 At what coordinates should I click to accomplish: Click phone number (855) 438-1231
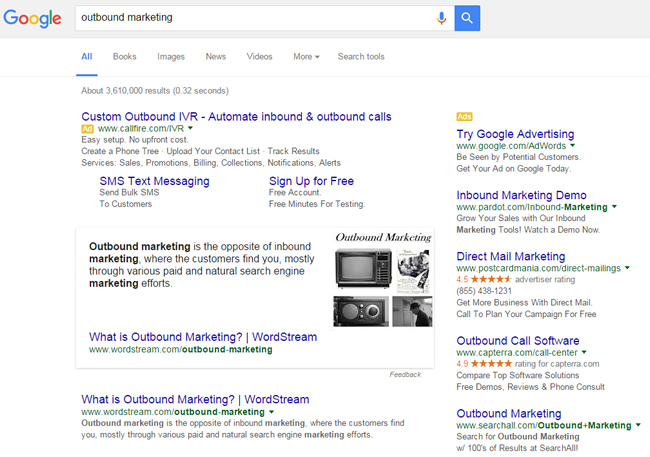click(x=484, y=291)
